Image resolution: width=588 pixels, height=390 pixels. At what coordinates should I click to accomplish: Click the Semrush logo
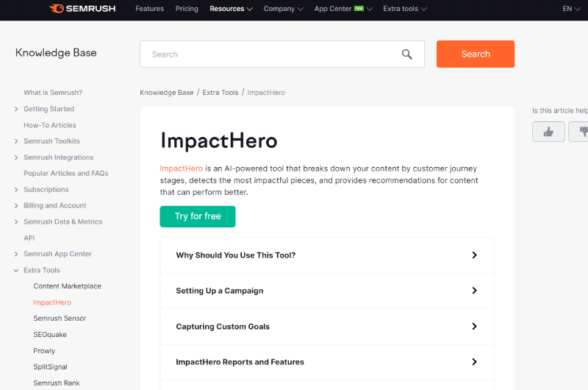[82, 9]
